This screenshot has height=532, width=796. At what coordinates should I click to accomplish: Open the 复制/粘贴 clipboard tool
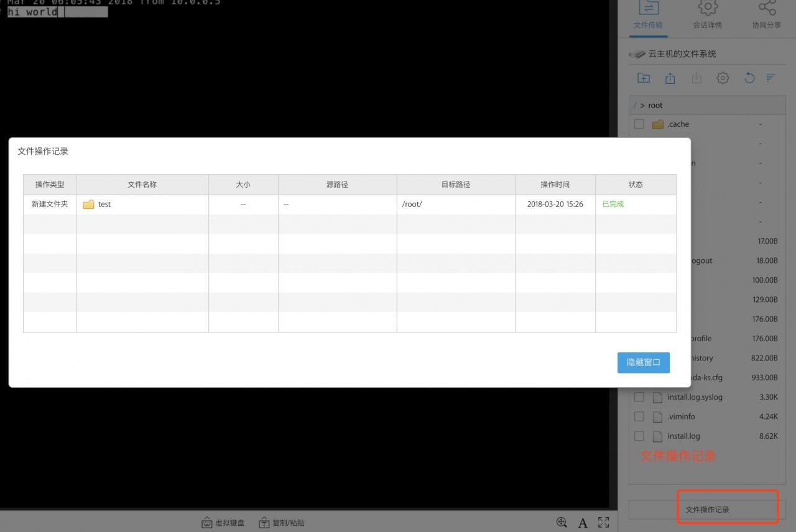click(282, 523)
